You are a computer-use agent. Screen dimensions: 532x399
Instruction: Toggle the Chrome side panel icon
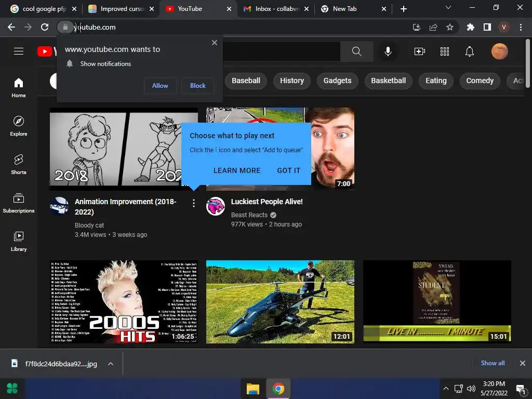(487, 27)
